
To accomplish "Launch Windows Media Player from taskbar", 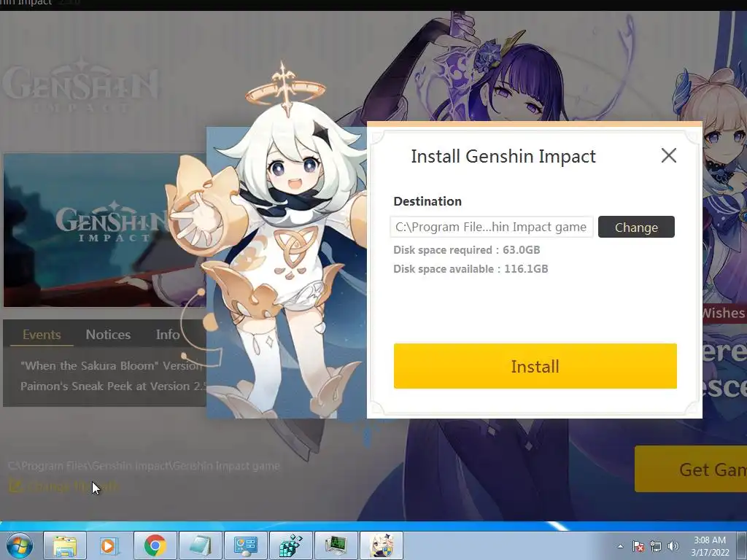I will click(109, 545).
